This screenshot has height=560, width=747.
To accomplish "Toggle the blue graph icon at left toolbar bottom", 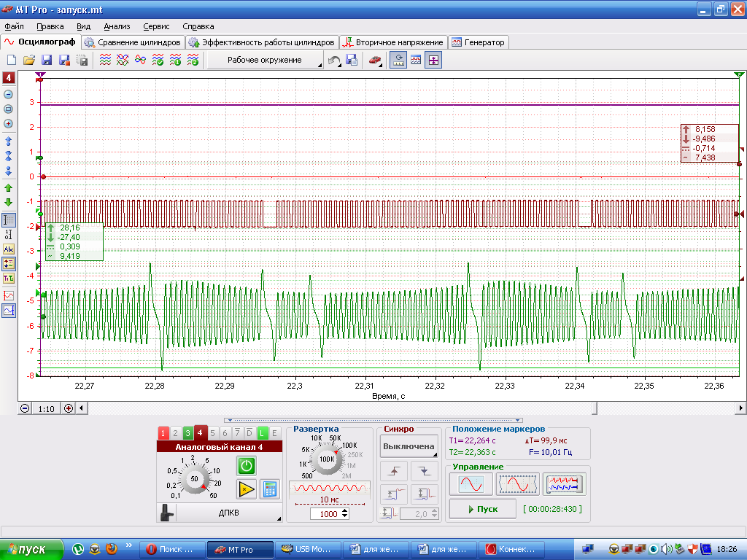I will (9, 311).
